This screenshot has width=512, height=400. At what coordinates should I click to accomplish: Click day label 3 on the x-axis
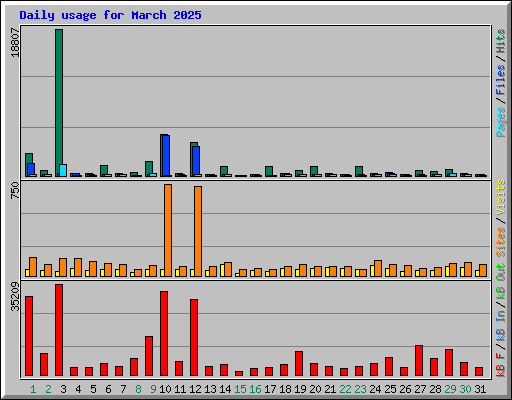coord(63,389)
